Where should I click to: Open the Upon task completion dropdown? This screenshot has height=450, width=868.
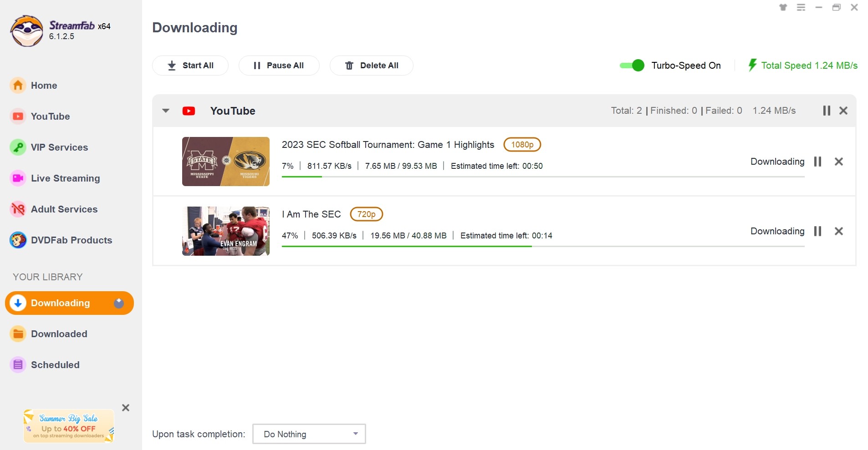coord(309,434)
